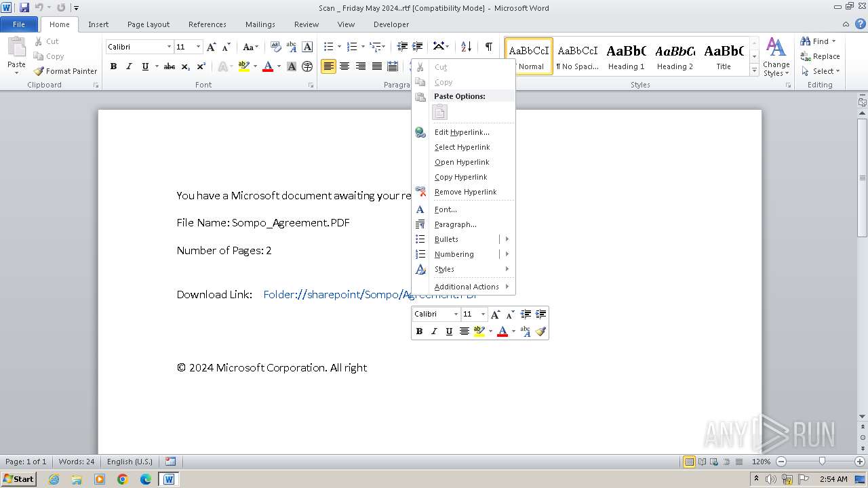Image resolution: width=868 pixels, height=488 pixels.
Task: Click Decrease Indent in ribbon
Action: [402, 47]
